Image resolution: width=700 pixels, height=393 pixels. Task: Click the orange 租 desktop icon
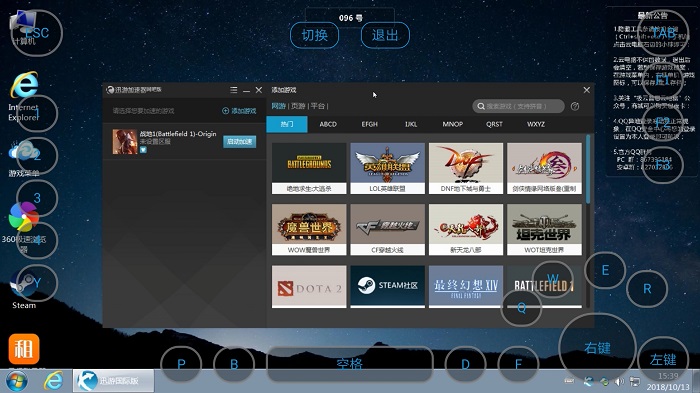pyautogui.click(x=24, y=349)
